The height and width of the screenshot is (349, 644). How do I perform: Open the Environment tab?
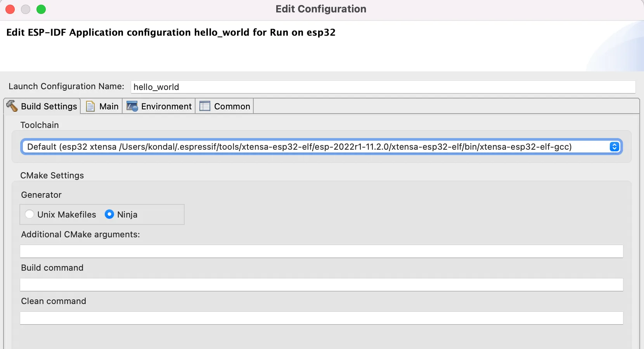[x=166, y=106]
